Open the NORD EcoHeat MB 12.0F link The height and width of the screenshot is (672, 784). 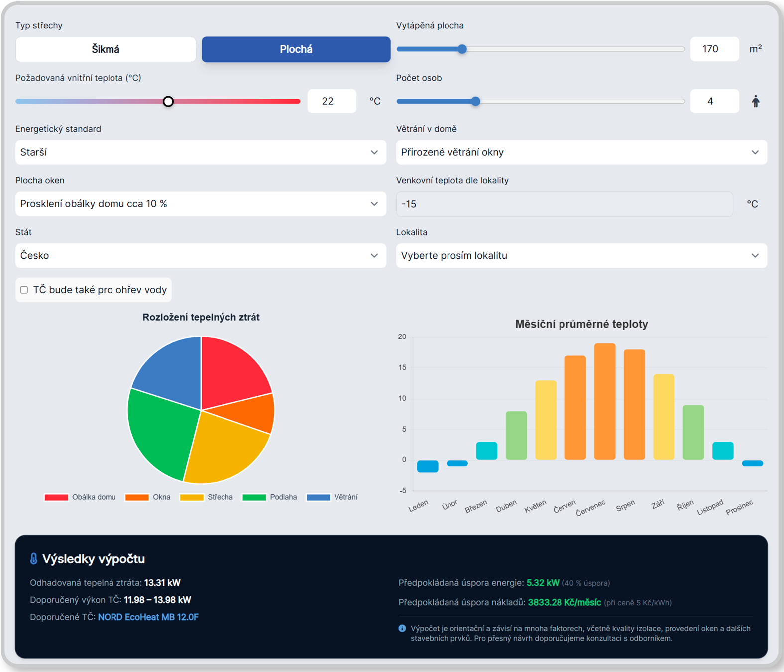148,617
